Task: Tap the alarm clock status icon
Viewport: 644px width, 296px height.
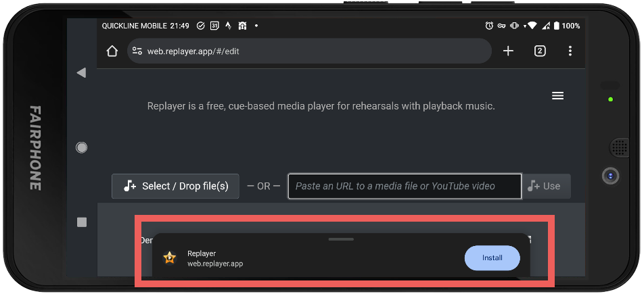Action: click(x=489, y=26)
